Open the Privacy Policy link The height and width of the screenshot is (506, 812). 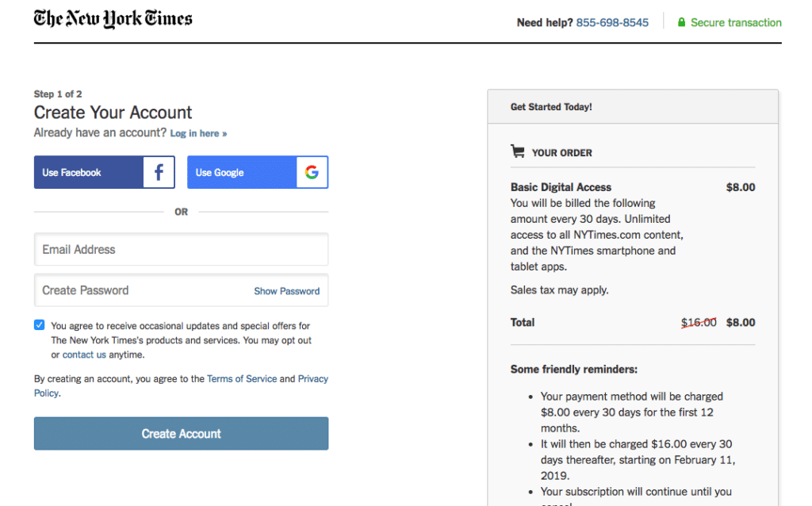(312, 379)
